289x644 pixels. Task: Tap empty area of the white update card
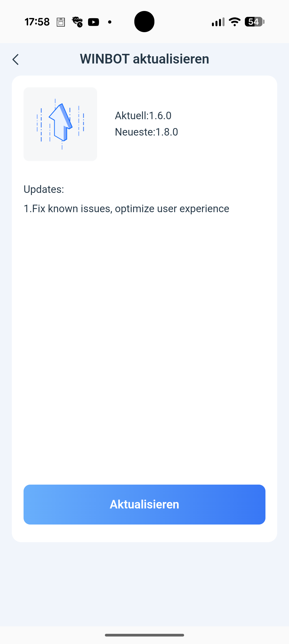[144, 348]
